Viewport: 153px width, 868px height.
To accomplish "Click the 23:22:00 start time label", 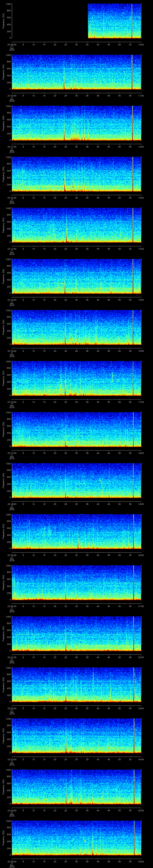I will click(x=12, y=708).
